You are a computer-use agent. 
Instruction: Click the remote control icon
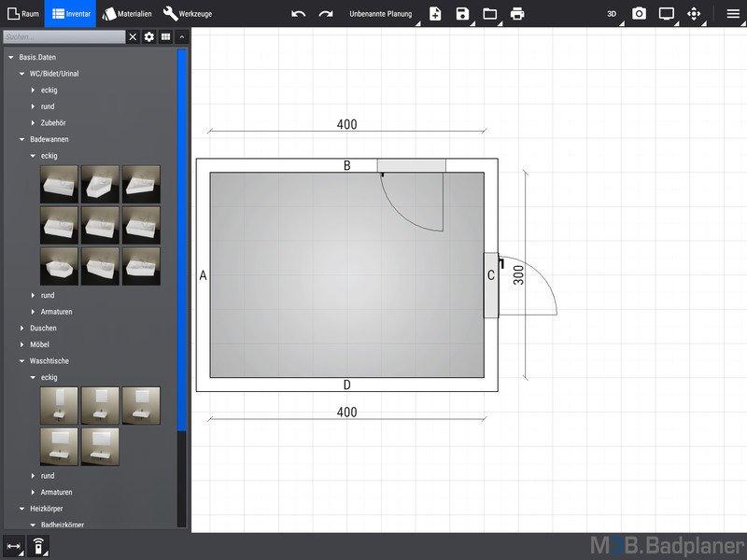point(38,546)
